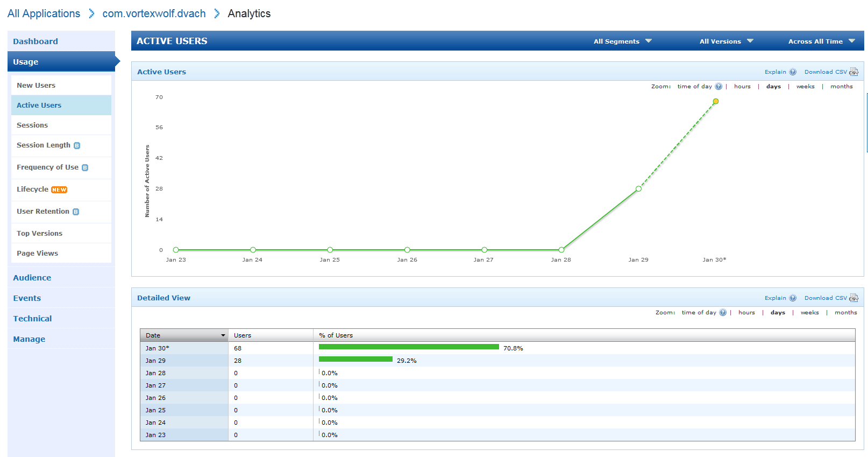Click the NEW badge next to Lifecycle
This screenshot has height=457, width=868.
click(x=59, y=190)
